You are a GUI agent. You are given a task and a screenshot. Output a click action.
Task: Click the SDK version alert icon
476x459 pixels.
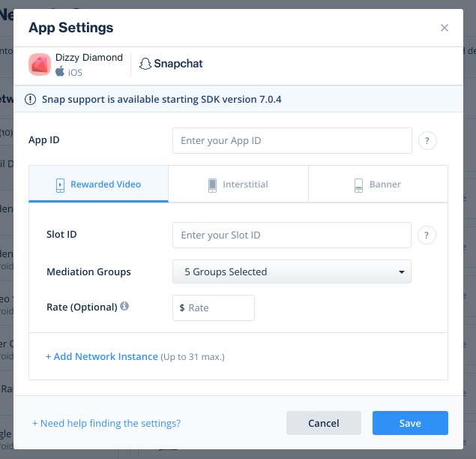(x=31, y=99)
